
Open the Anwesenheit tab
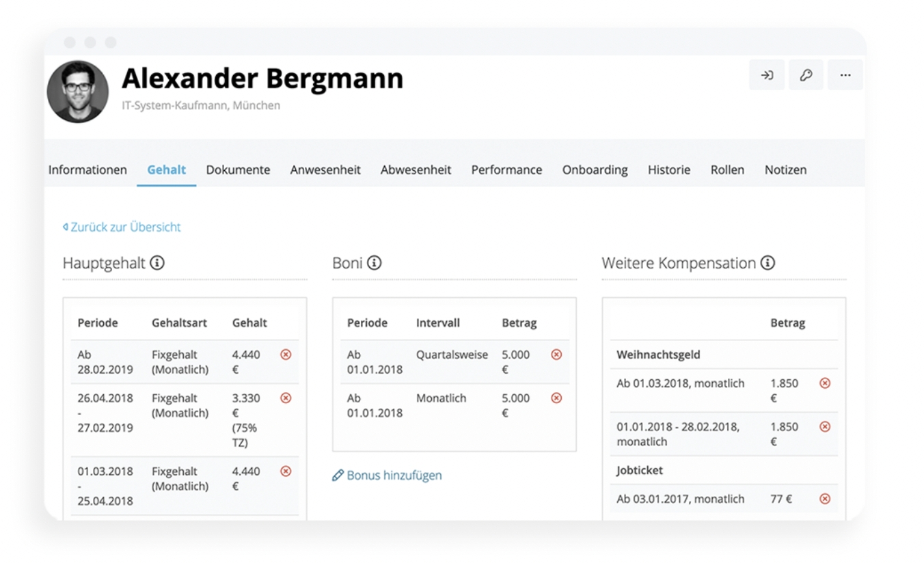pos(325,170)
